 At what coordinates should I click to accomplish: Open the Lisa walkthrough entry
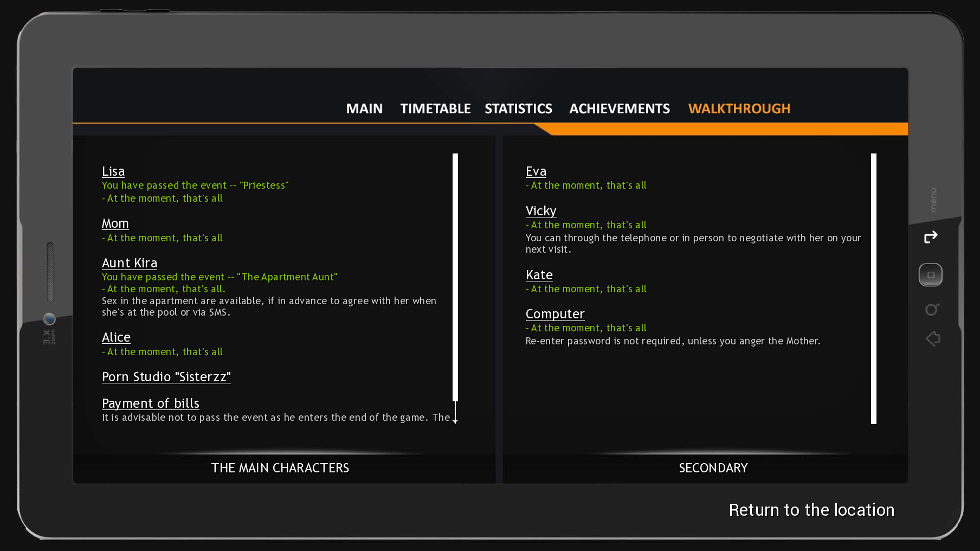click(x=113, y=171)
